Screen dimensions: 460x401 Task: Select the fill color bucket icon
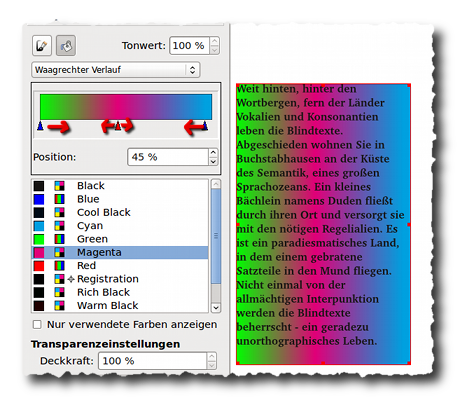coord(66,45)
